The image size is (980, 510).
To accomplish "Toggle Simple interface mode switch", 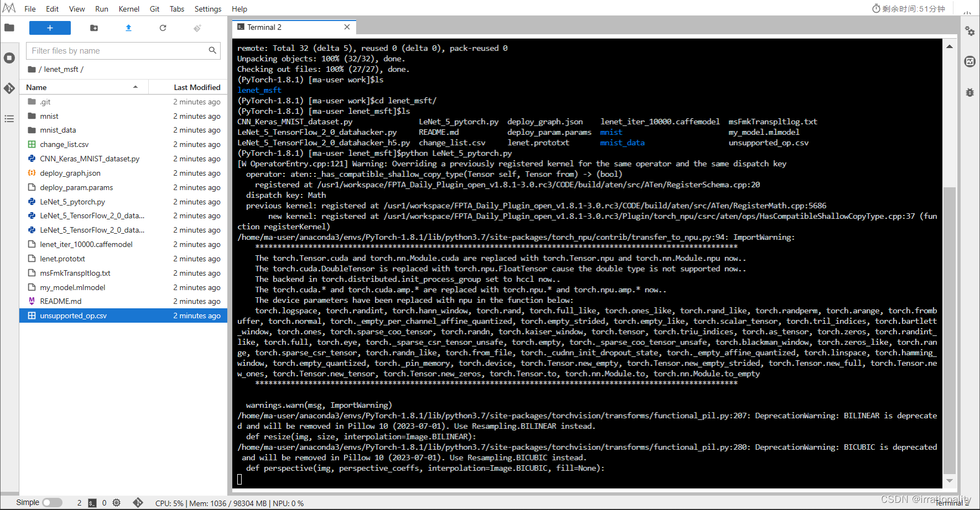I will pyautogui.click(x=53, y=503).
